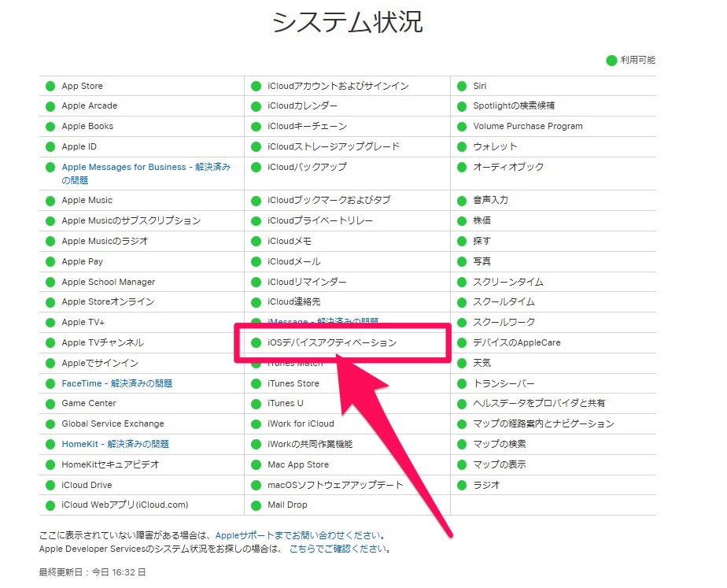Select the iCloudリマインダー row text

307,282
